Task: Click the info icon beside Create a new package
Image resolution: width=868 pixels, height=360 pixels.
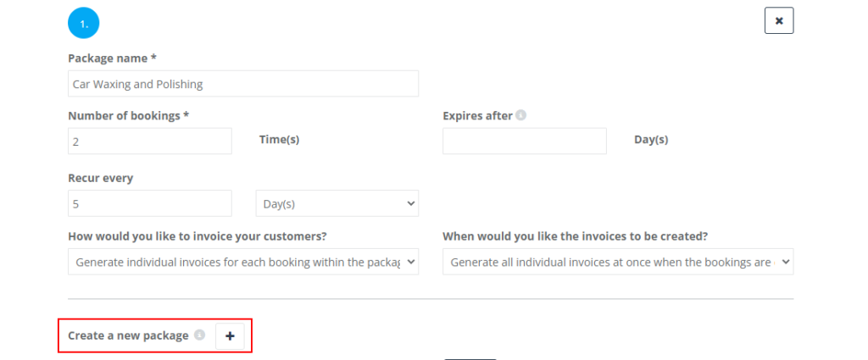Action: pyautogui.click(x=200, y=335)
